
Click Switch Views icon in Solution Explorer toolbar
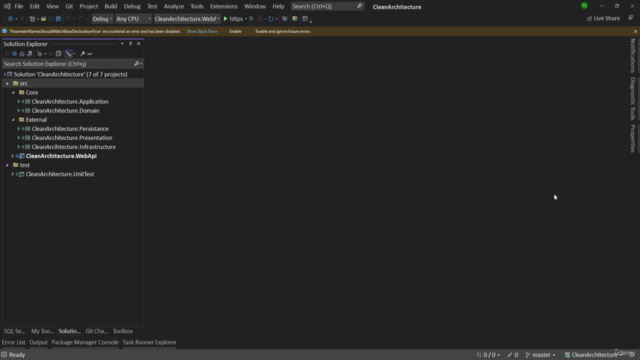point(29,54)
